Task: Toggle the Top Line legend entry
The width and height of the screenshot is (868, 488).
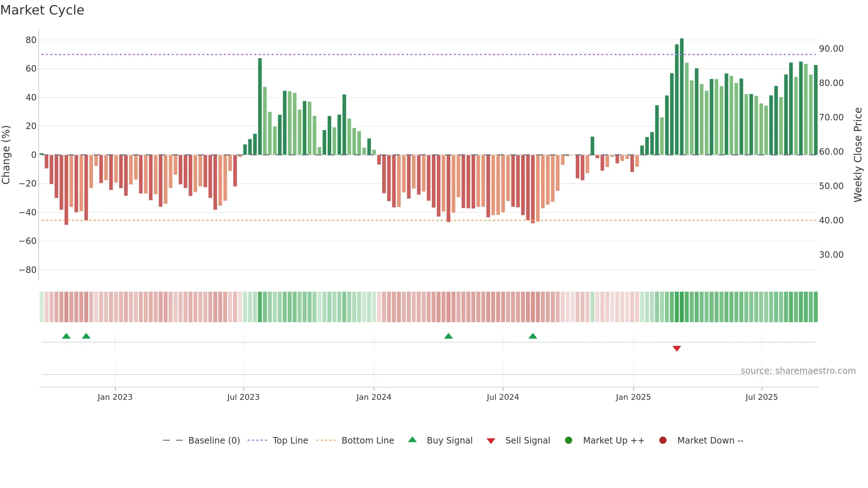Action: [x=278, y=440]
